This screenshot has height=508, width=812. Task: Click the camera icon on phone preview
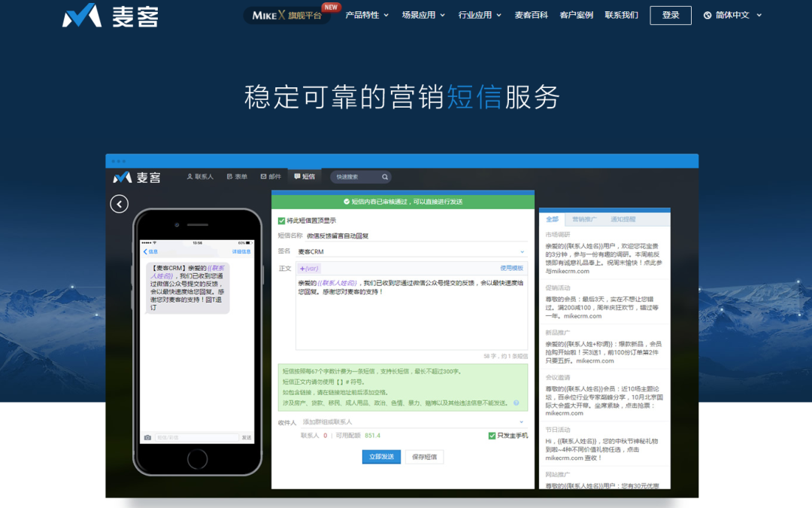(147, 437)
